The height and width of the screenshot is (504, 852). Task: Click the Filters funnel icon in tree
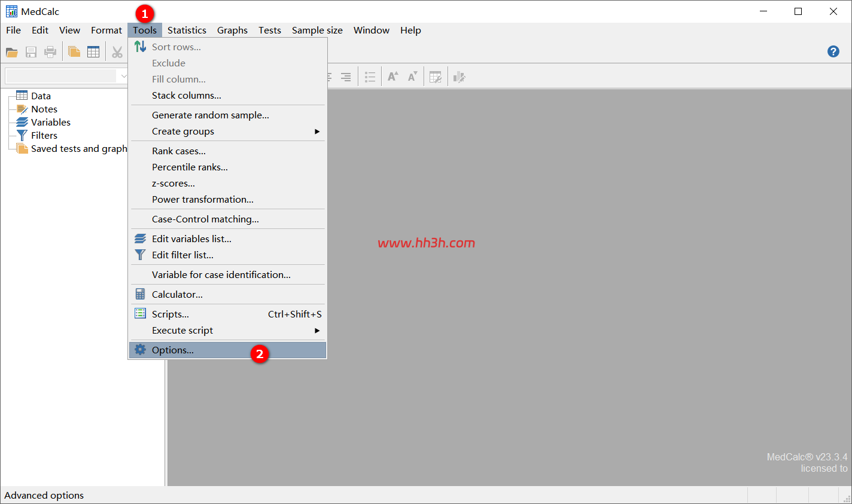[22, 136]
